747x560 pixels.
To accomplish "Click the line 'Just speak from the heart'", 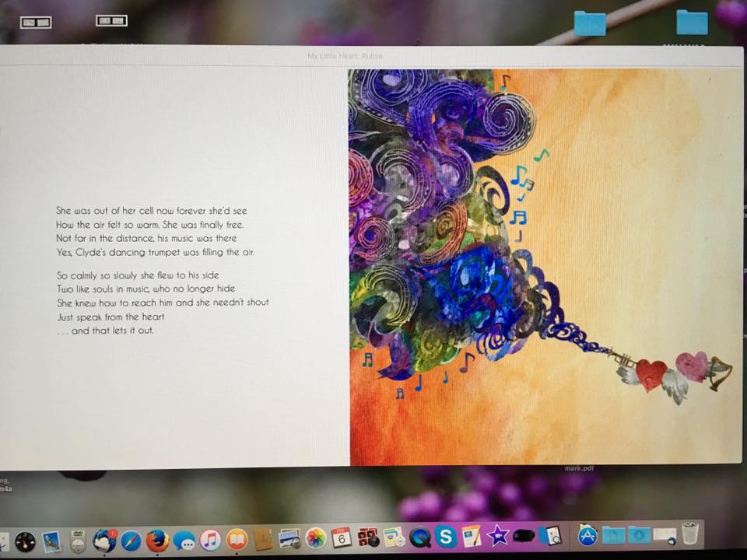I will click(110, 317).
